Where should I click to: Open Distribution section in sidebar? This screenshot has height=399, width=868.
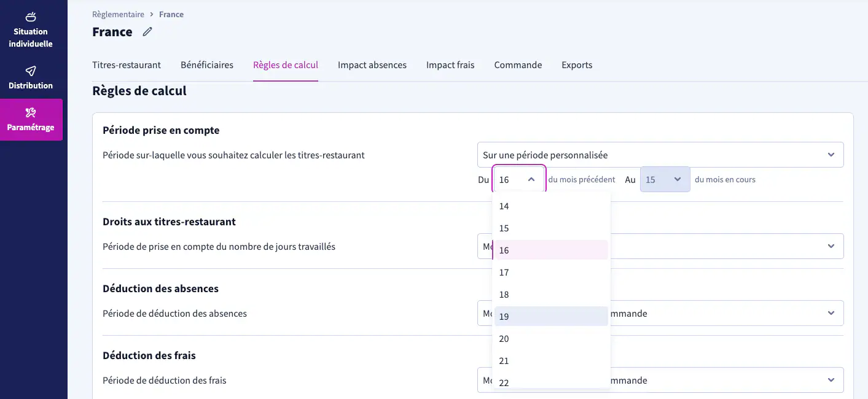[31, 78]
